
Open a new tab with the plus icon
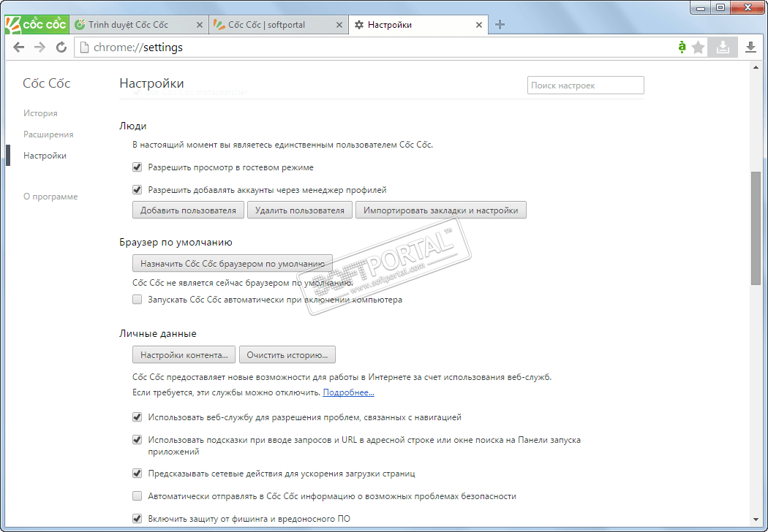pos(500,24)
